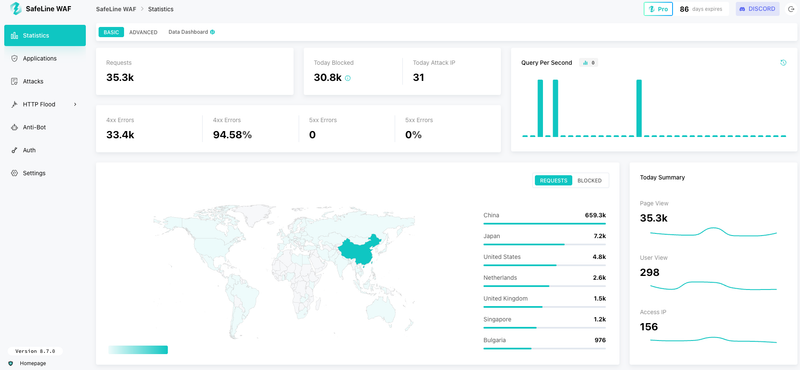Click the DISCORD button
The height and width of the screenshot is (370, 800).
coord(757,9)
